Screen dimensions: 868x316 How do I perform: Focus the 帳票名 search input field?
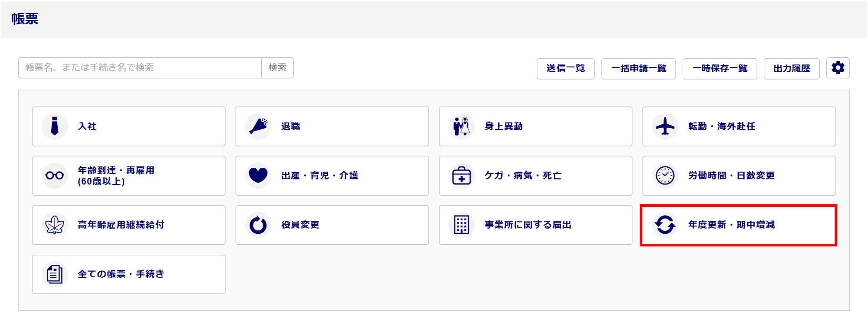pyautogui.click(x=140, y=68)
